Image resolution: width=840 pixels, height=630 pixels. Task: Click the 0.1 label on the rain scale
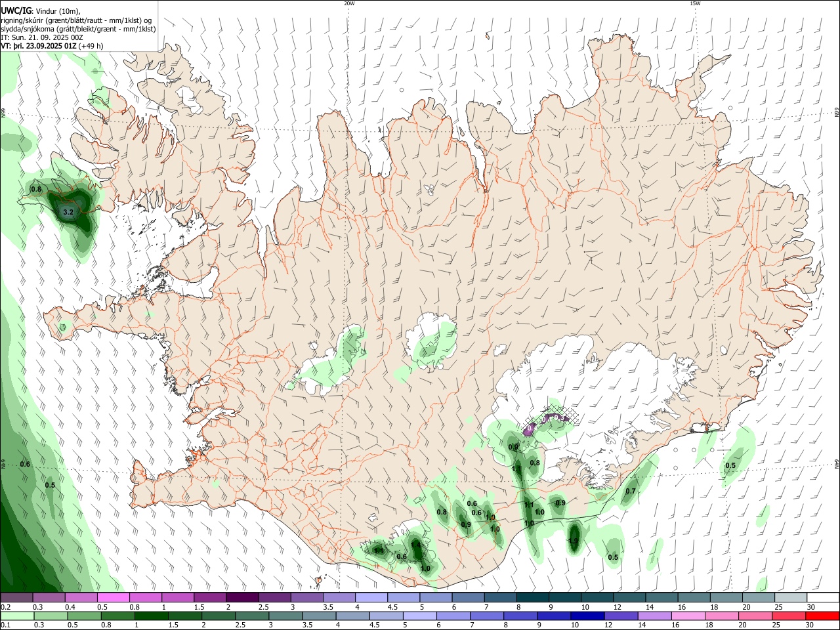(5, 625)
